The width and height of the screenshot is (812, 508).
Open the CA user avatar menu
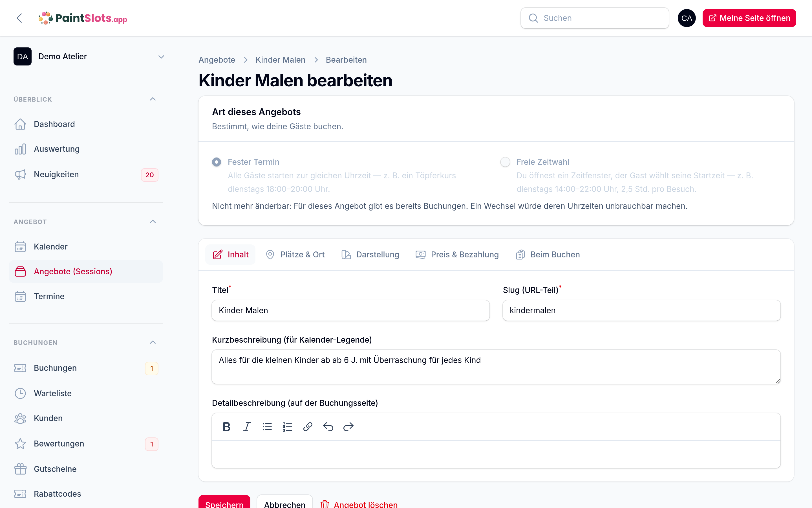coord(687,18)
